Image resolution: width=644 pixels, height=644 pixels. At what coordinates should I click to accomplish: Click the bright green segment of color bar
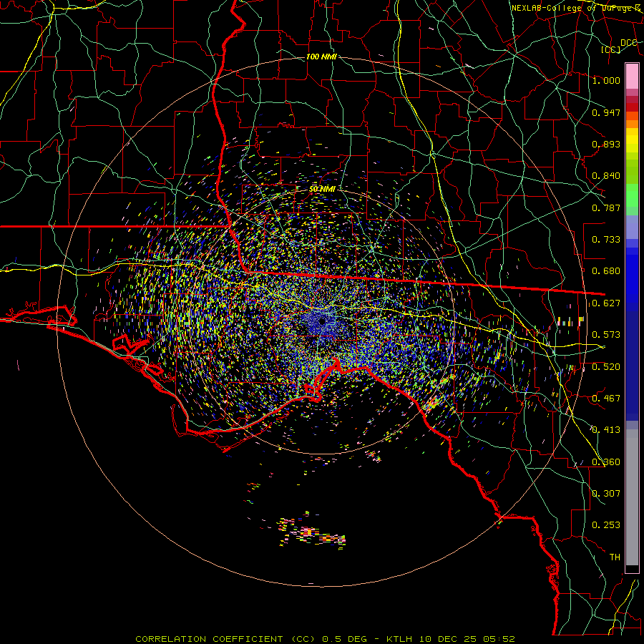[x=632, y=195]
